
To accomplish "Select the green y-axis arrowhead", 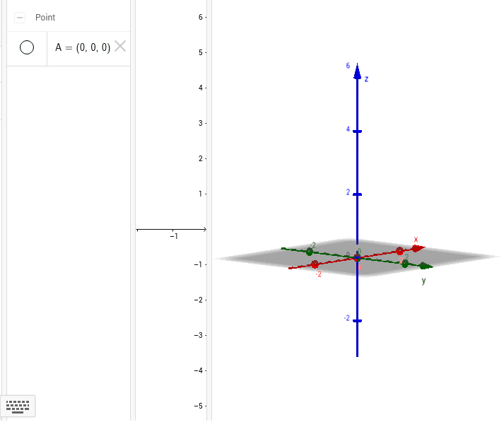I will click(426, 266).
